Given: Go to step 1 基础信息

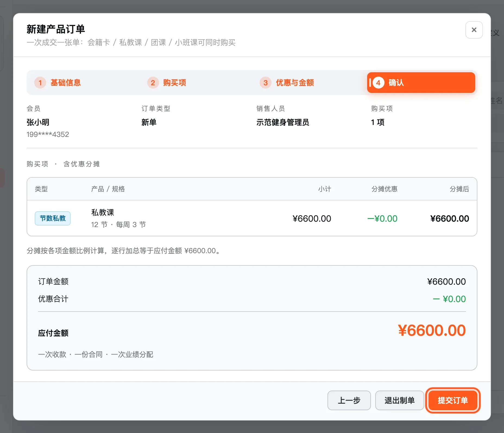Looking at the screenshot, I should (x=58, y=83).
